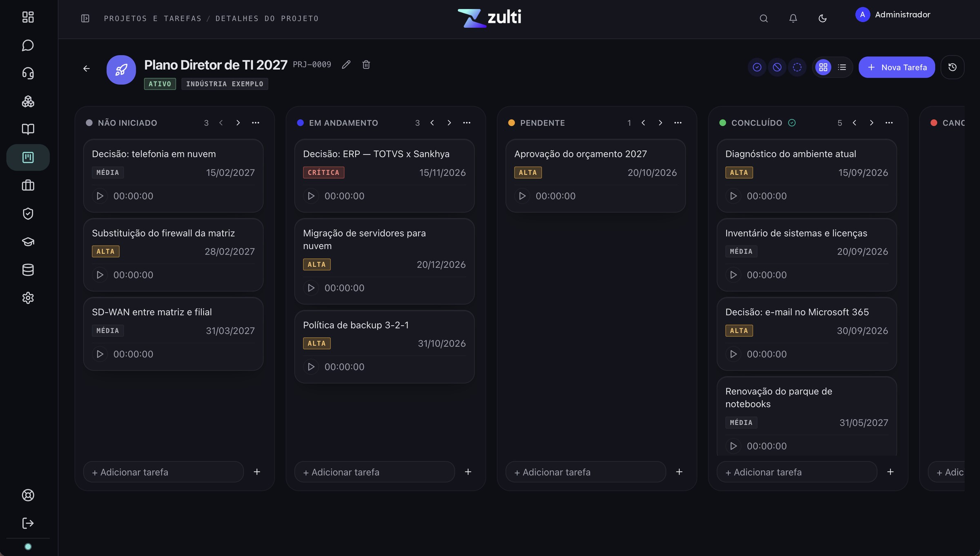Open Concluído column options menu

(x=889, y=123)
